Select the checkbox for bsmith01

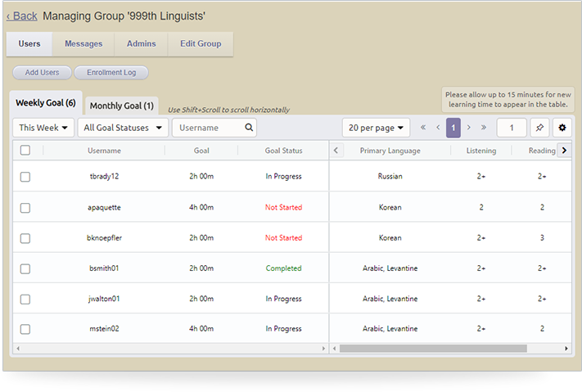[25, 268]
